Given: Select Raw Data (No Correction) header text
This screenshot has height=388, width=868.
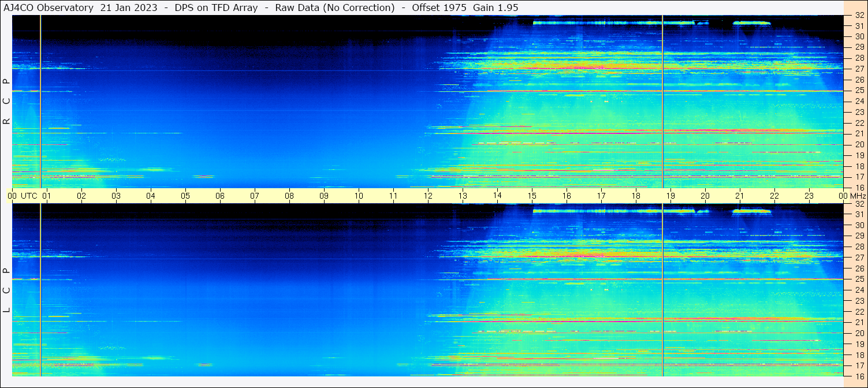Looking at the screenshot, I should click(x=335, y=8).
